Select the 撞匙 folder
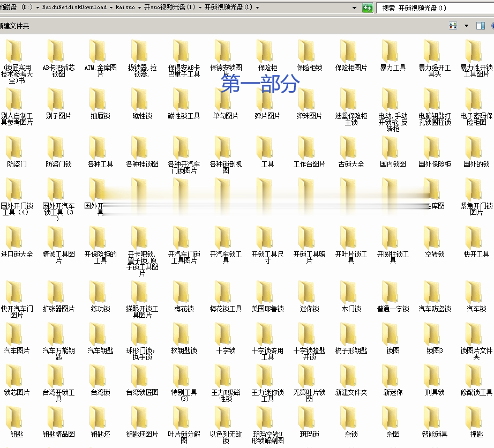Image resolution: width=494 pixels, height=448 pixels. click(476, 422)
